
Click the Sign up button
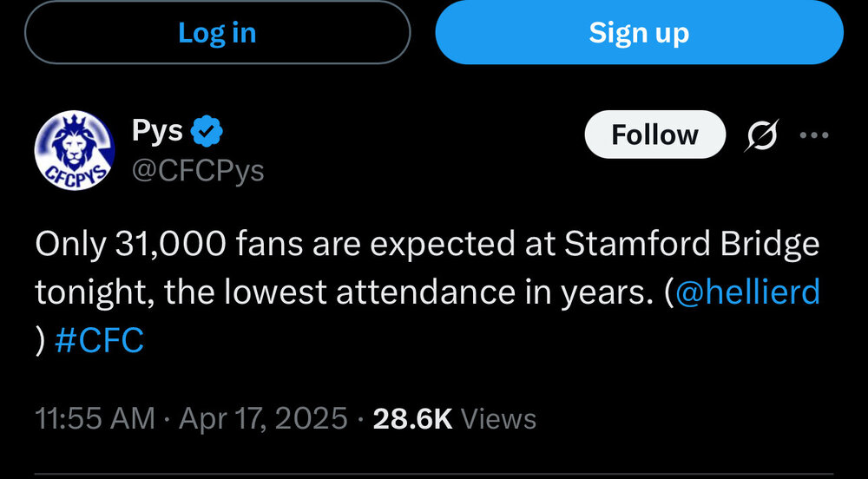coord(640,32)
